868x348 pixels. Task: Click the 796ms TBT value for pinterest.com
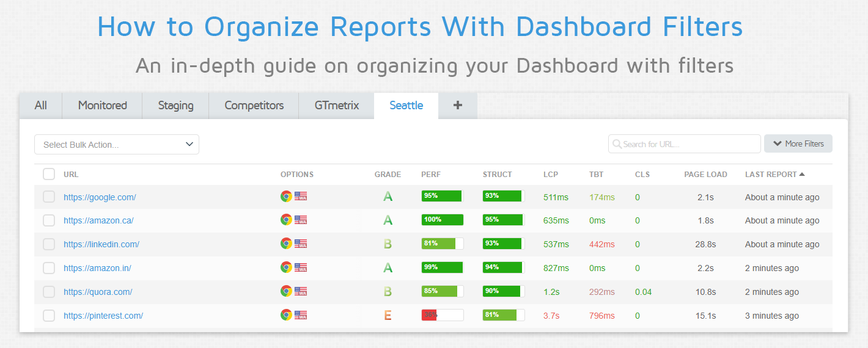[x=602, y=316]
